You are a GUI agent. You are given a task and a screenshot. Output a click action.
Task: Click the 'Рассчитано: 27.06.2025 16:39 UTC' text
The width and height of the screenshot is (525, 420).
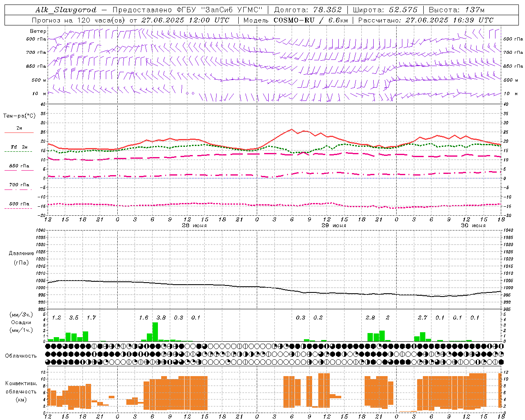pyautogui.click(x=426, y=20)
